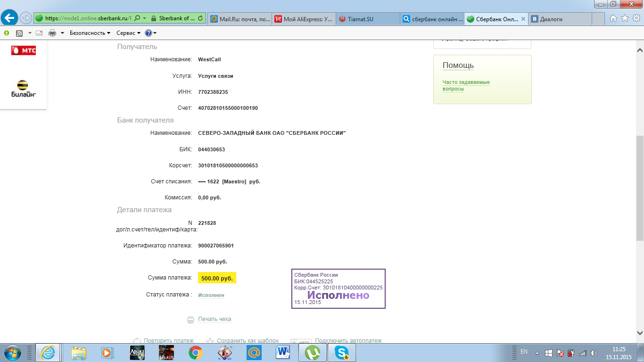Click Internet Explorer taskbar icon

pyautogui.click(x=48, y=353)
